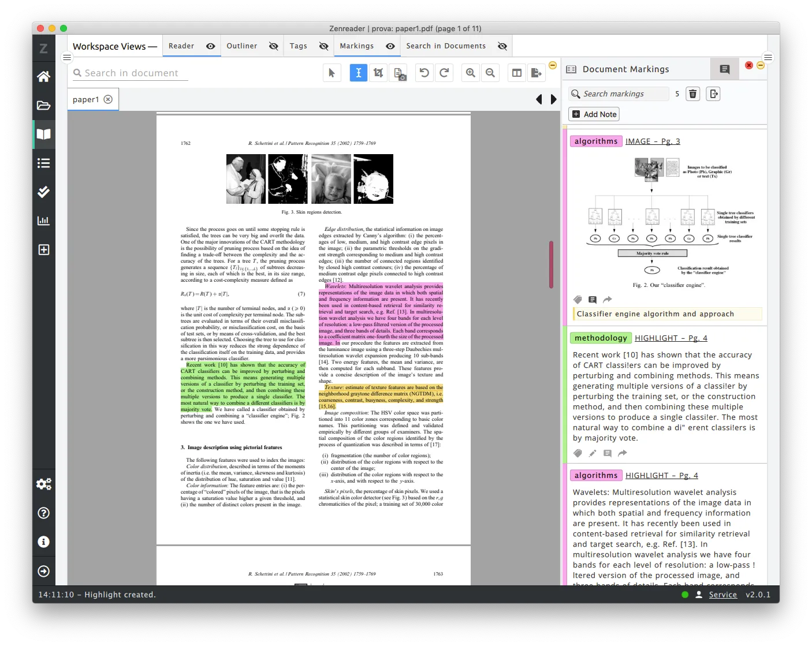Activate the area selection crop tool
The image size is (812, 646).
click(378, 72)
